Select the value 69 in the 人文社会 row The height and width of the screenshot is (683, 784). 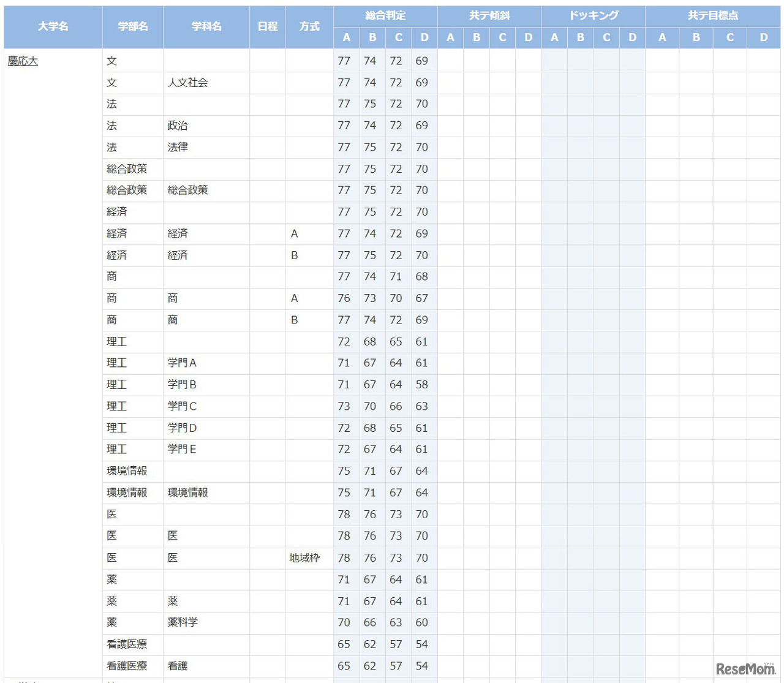(x=422, y=83)
